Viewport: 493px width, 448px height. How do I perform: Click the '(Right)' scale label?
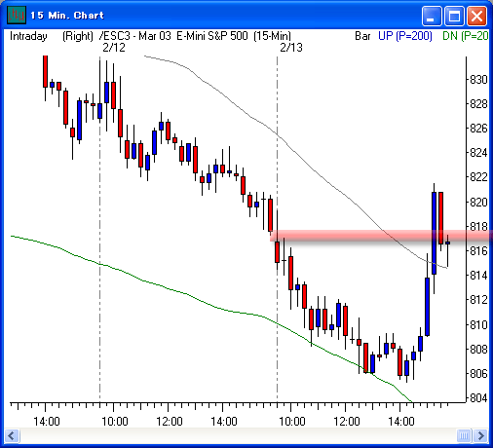point(78,36)
